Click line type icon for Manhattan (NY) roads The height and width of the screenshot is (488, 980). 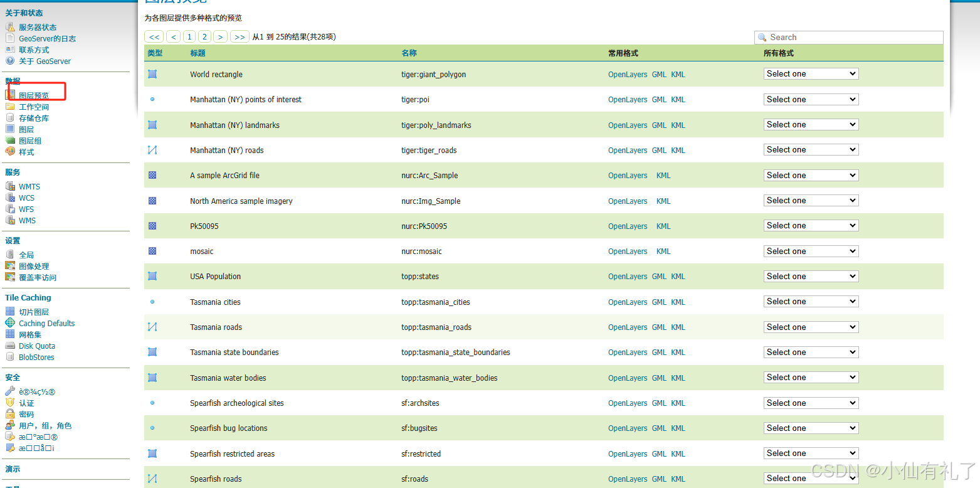[x=152, y=150]
